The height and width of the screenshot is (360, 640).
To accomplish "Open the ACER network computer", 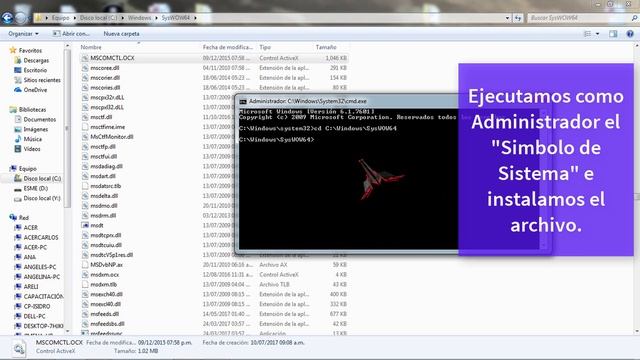I will (31, 228).
